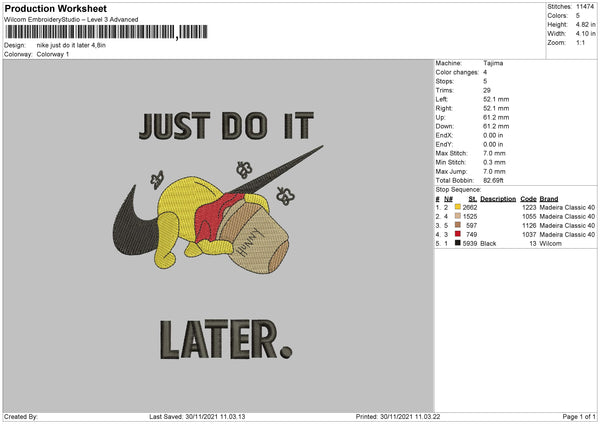
Task: Click the Up value 61.2 mm
Action: tap(496, 117)
